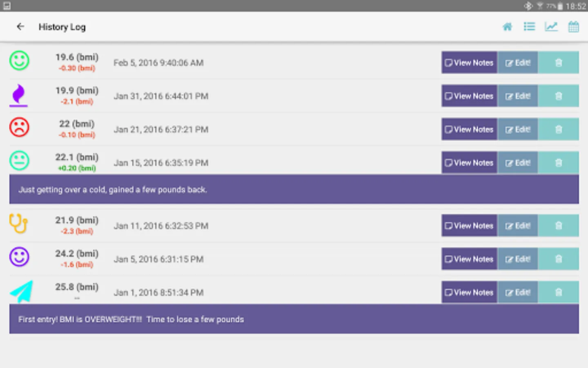This screenshot has width=588, height=368.
Task: View Notes for Jan 31 entry
Action: (x=469, y=96)
